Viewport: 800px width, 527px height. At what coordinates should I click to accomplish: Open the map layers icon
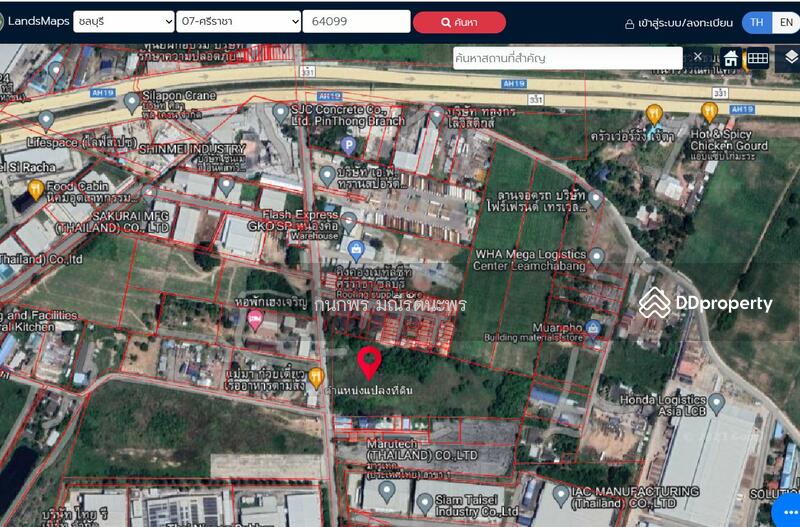pyautogui.click(x=790, y=58)
